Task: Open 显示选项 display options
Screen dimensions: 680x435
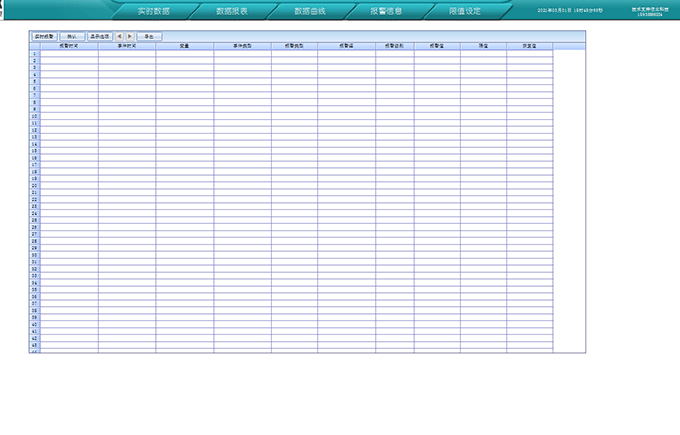Action: pos(100,36)
